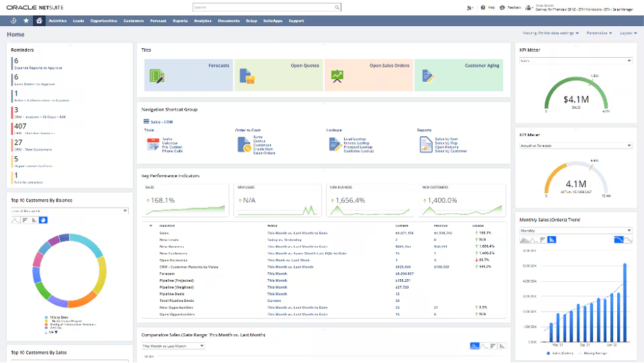
Task: Switch Comparative Sales chart to area view
Action: point(475,346)
